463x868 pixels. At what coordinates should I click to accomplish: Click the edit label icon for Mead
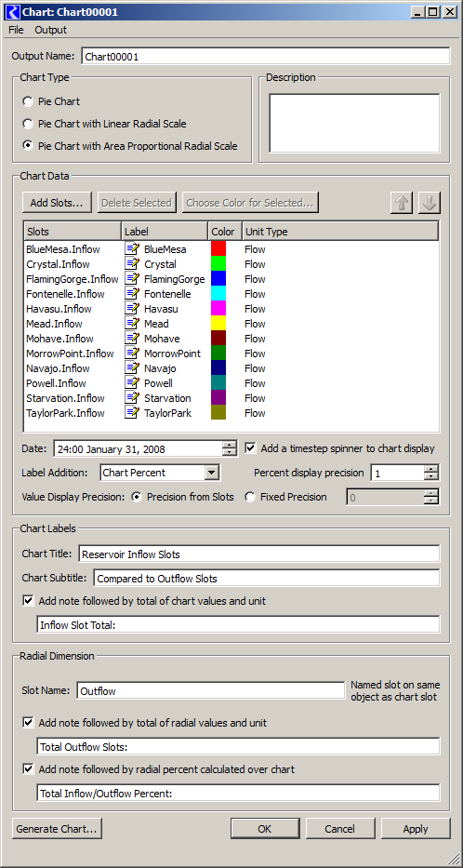pyautogui.click(x=131, y=323)
